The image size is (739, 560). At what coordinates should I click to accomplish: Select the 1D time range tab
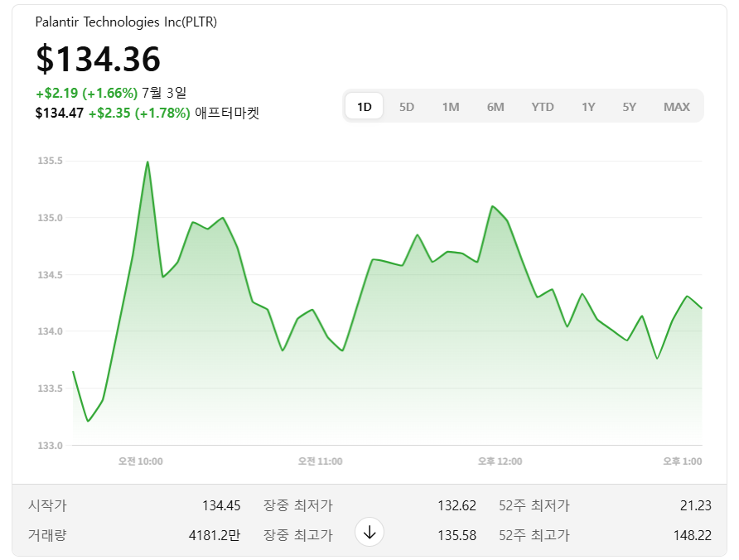click(x=364, y=107)
